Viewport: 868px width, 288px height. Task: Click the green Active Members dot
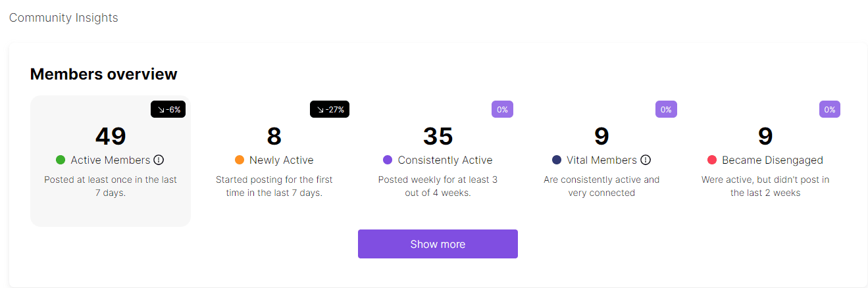coord(61,160)
